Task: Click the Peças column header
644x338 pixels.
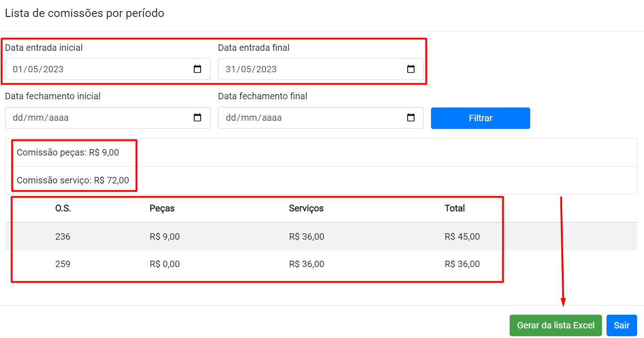Action: (162, 209)
